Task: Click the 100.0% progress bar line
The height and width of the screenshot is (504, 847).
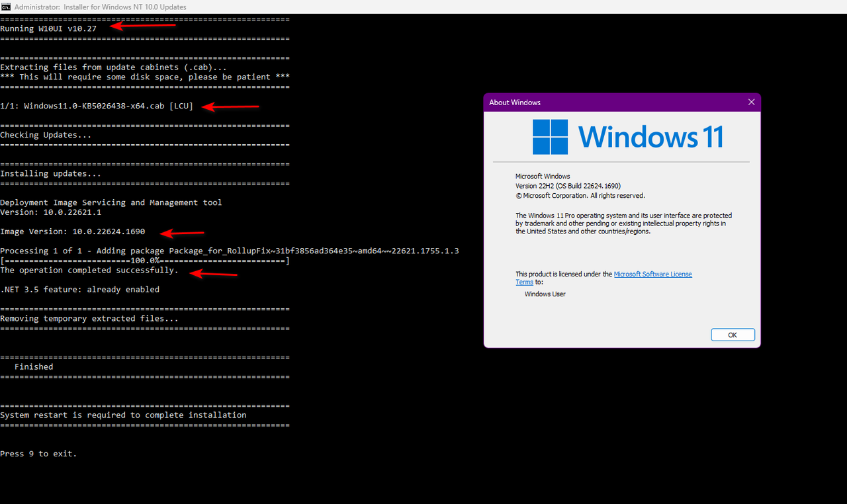Action: pyautogui.click(x=145, y=261)
